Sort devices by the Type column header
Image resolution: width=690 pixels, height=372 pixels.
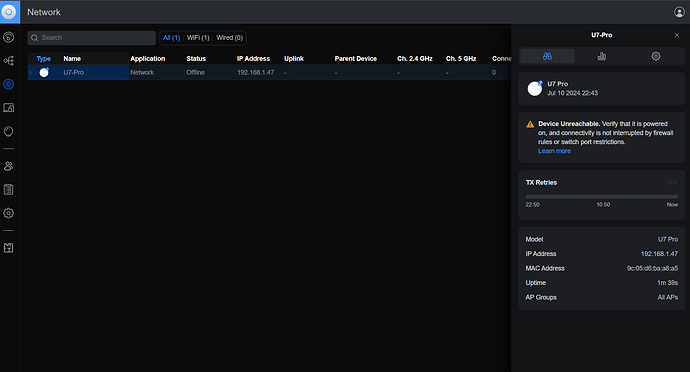click(44, 59)
